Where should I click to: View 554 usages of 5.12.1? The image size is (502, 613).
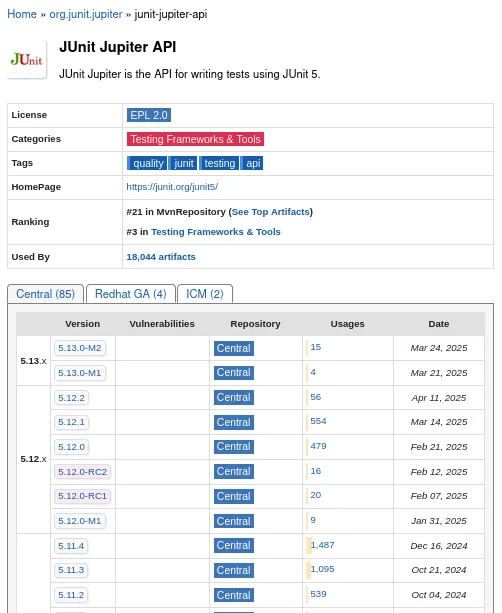318,421
